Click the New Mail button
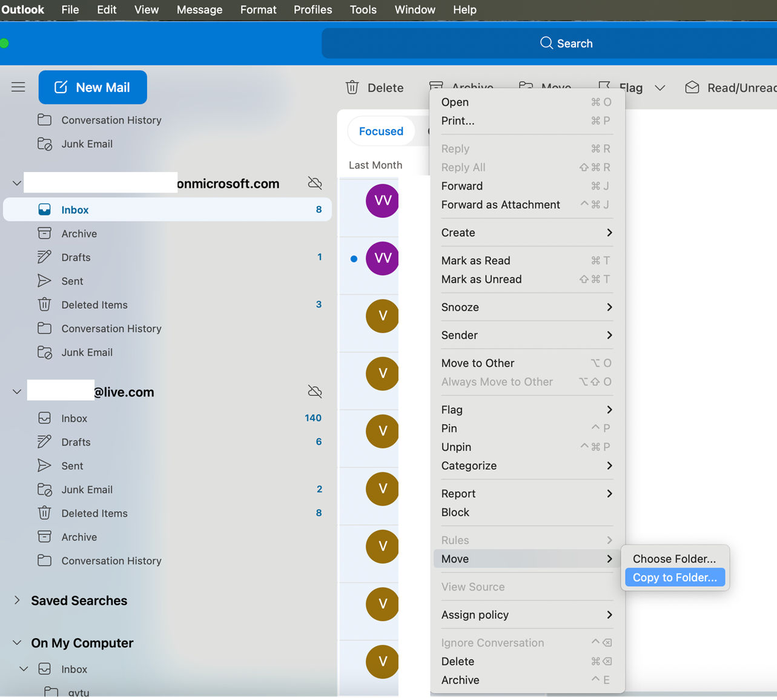 93,87
